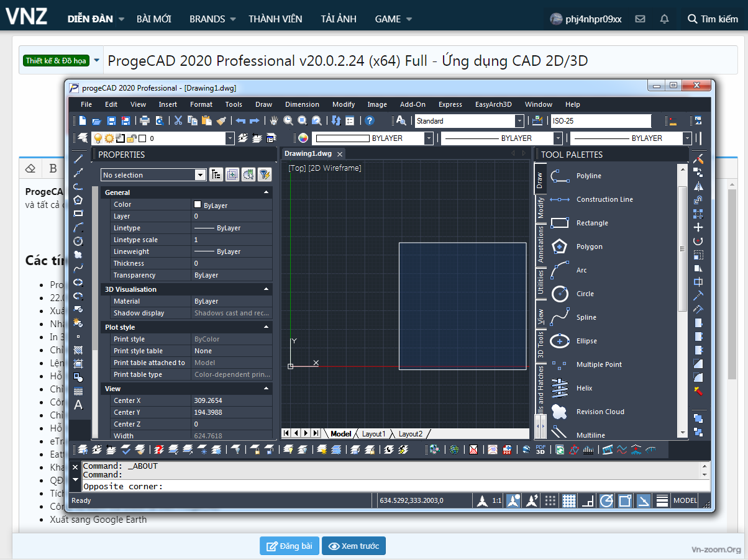This screenshot has height=560, width=748.
Task: Click the notification bell icon
Action: click(664, 19)
